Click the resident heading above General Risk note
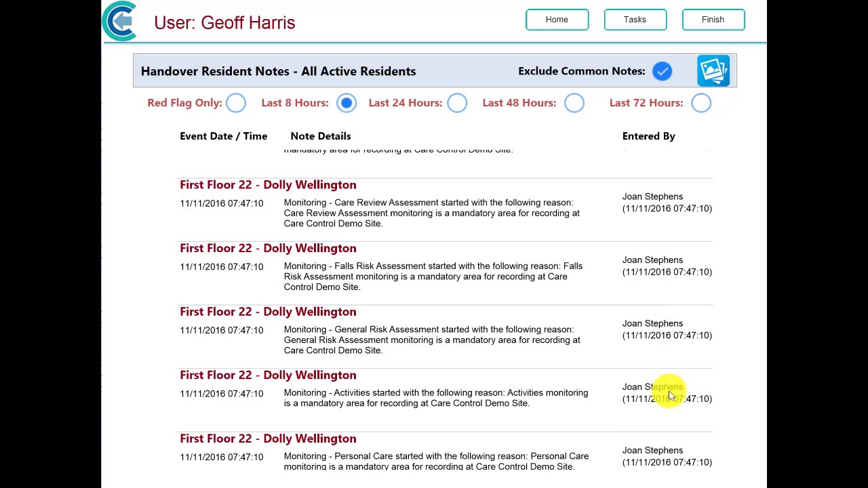Image resolution: width=868 pixels, height=488 pixels. pyautogui.click(x=268, y=312)
